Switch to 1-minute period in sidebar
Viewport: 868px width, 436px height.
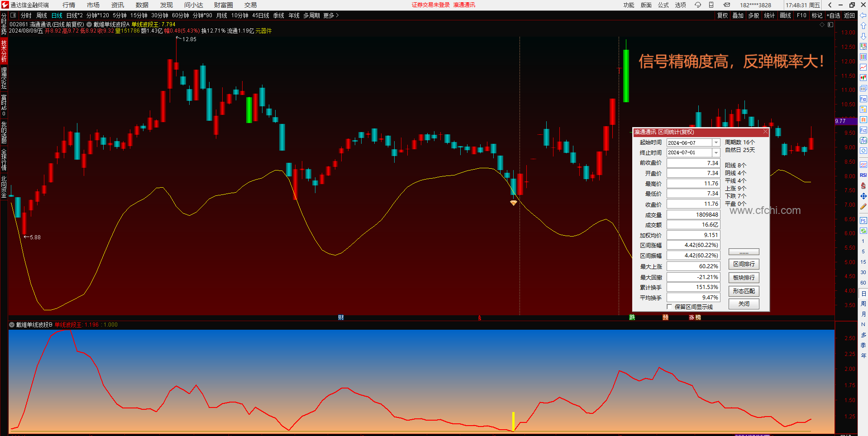(863, 241)
